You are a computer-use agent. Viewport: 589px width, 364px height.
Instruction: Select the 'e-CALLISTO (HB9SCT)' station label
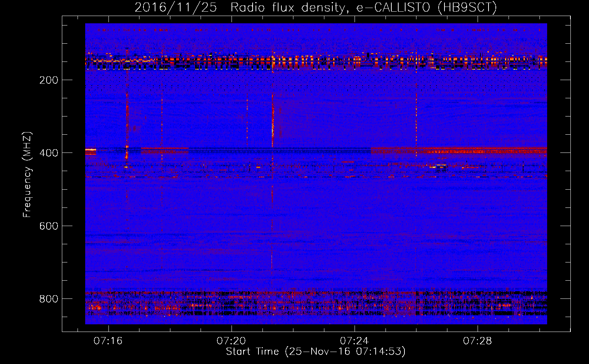coord(427,8)
